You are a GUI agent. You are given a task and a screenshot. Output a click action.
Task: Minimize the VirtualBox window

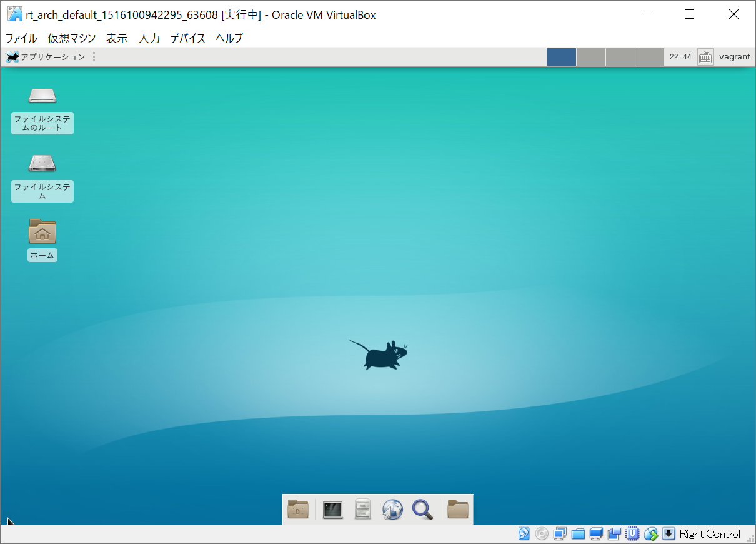coord(646,14)
